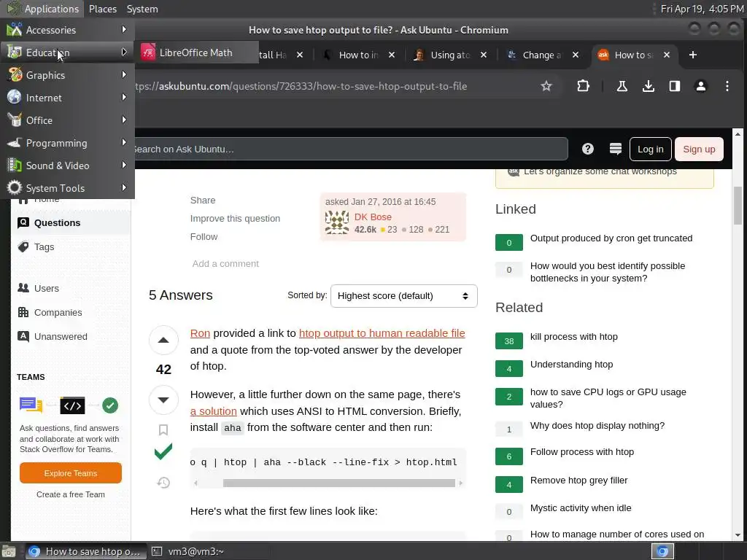The width and height of the screenshot is (747, 560).
Task: Open 'Why does htop display nothing?'
Action: point(597,425)
